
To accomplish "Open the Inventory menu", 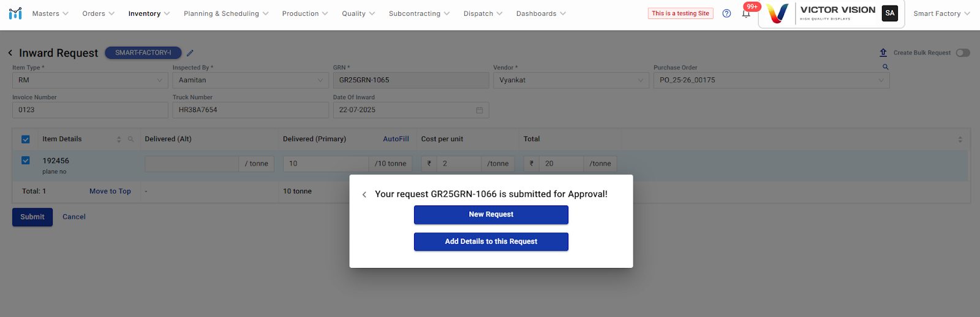I will [x=149, y=13].
